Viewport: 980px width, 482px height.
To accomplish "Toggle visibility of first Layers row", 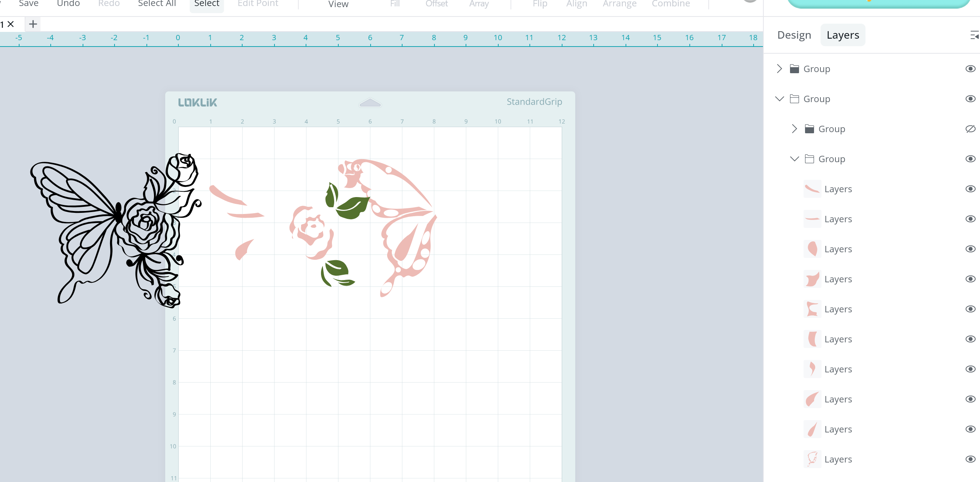I will (970, 189).
